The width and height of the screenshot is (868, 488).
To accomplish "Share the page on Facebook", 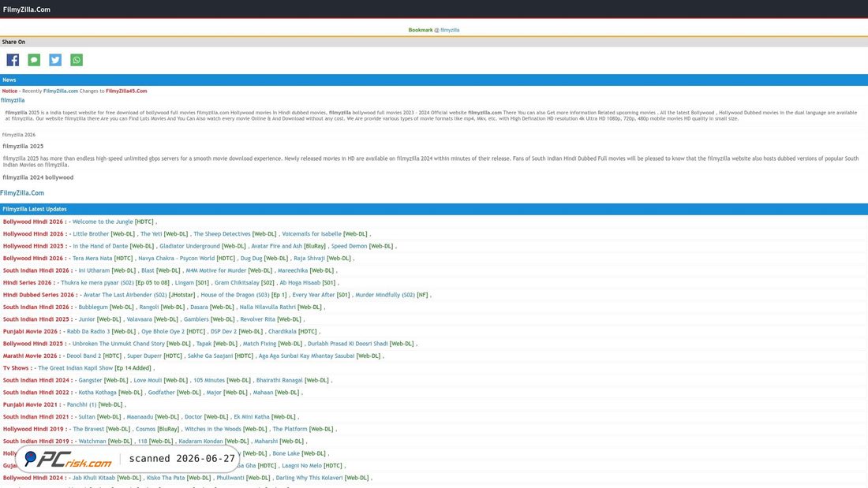I will pyautogui.click(x=13, y=60).
